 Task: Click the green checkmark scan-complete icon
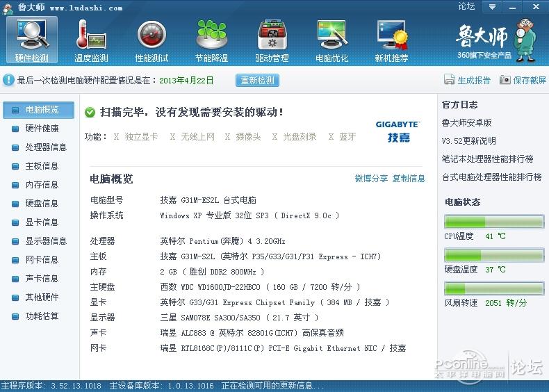pos(90,113)
